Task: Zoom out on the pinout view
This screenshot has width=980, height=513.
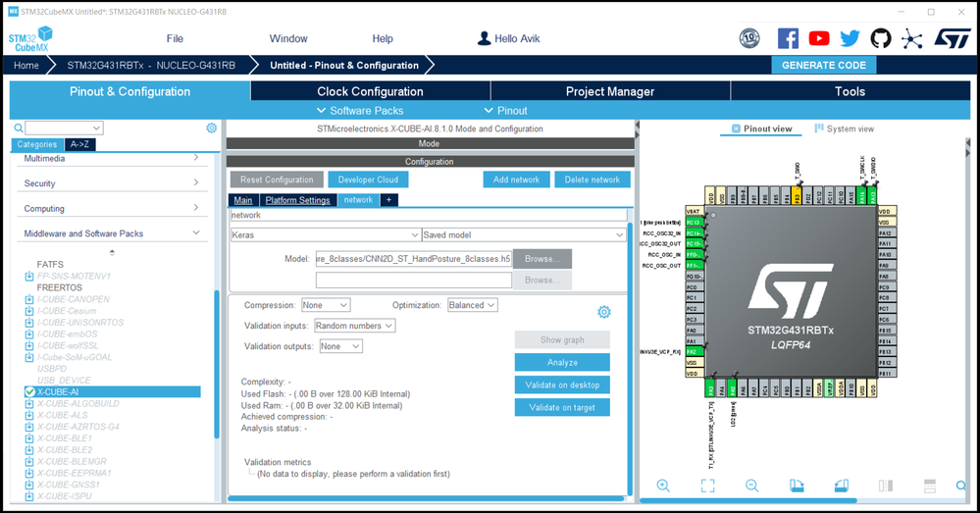Action: tap(751, 486)
